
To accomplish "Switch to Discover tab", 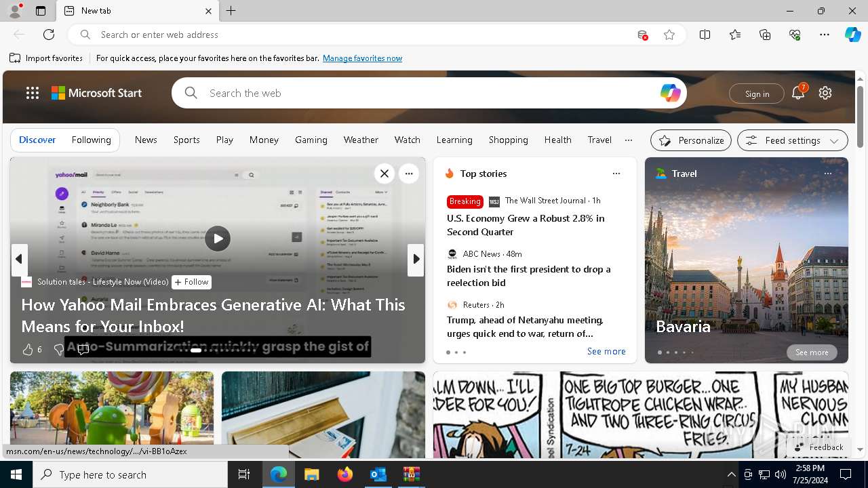I will click(x=37, y=140).
